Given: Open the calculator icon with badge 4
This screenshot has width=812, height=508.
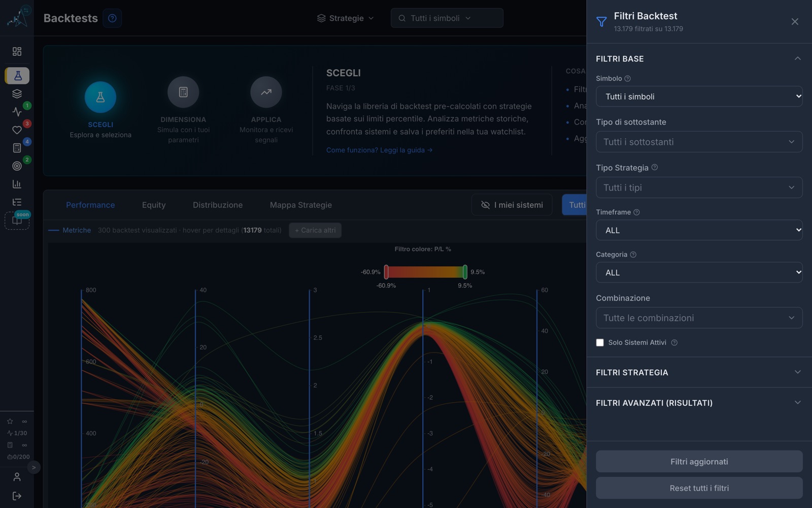Looking at the screenshot, I should click(x=17, y=148).
